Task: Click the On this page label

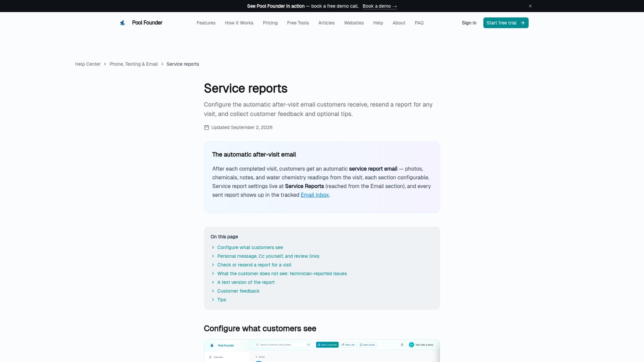Action: 224,237
